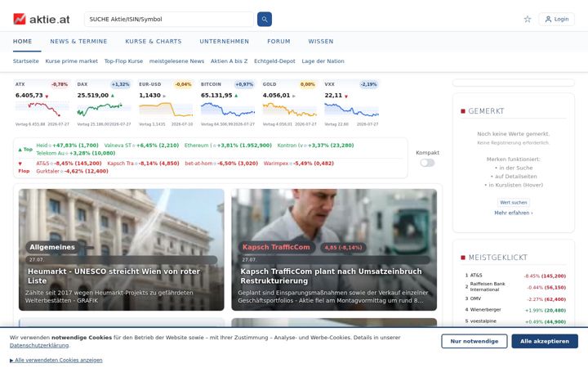588x368 pixels.
Task: Open the ATX chart sparkline
Action: [x=42, y=110]
